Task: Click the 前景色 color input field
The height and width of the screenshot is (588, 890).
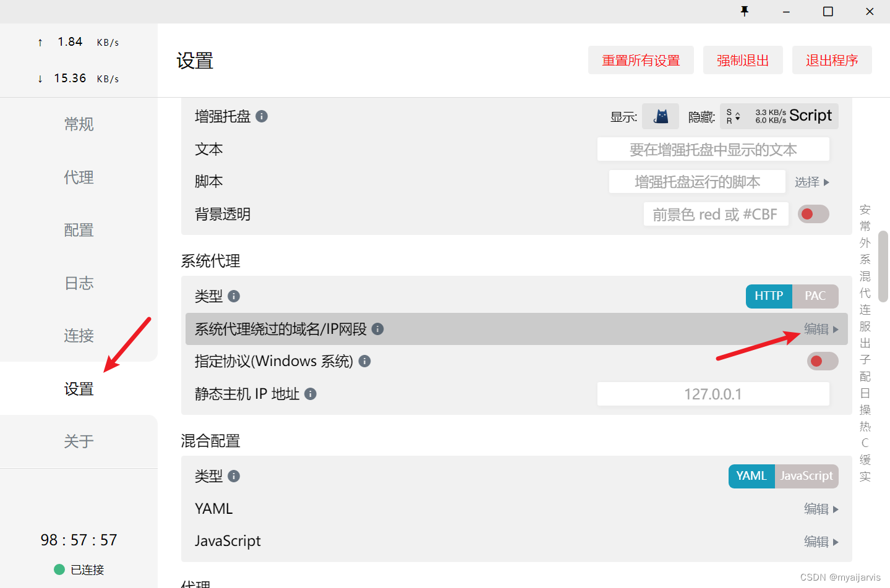Action: pos(716,214)
